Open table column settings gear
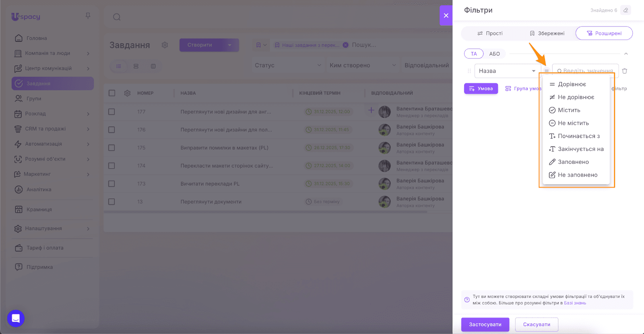 (127, 93)
